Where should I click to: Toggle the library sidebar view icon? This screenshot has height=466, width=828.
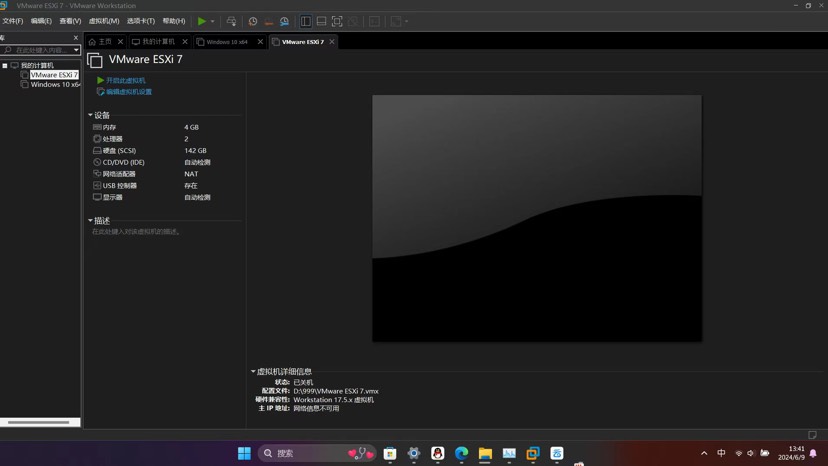(x=306, y=21)
